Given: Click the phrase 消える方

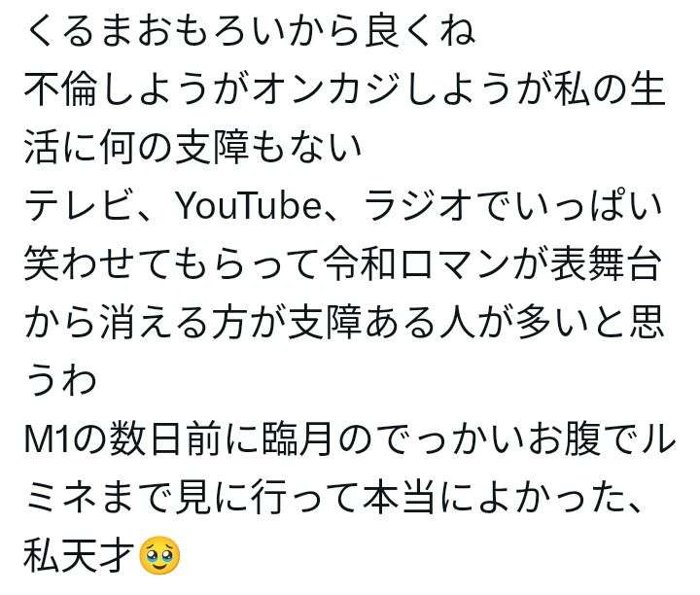Looking at the screenshot, I should (173, 323).
